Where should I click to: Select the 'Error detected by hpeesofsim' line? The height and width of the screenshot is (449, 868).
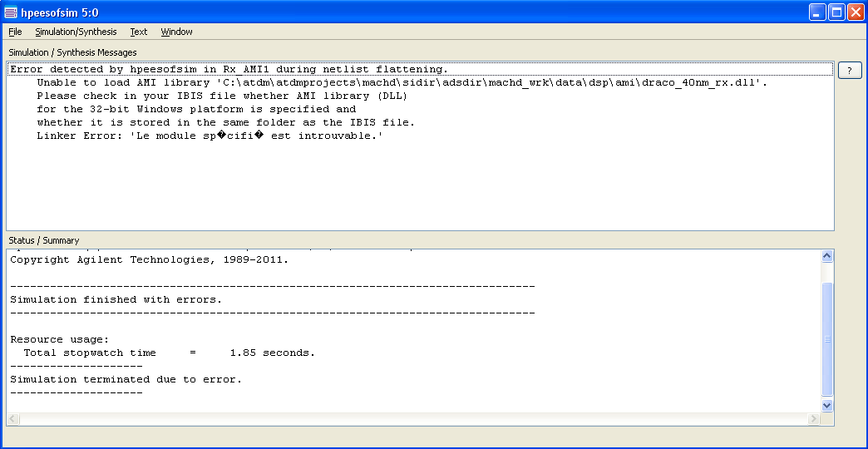click(420, 69)
